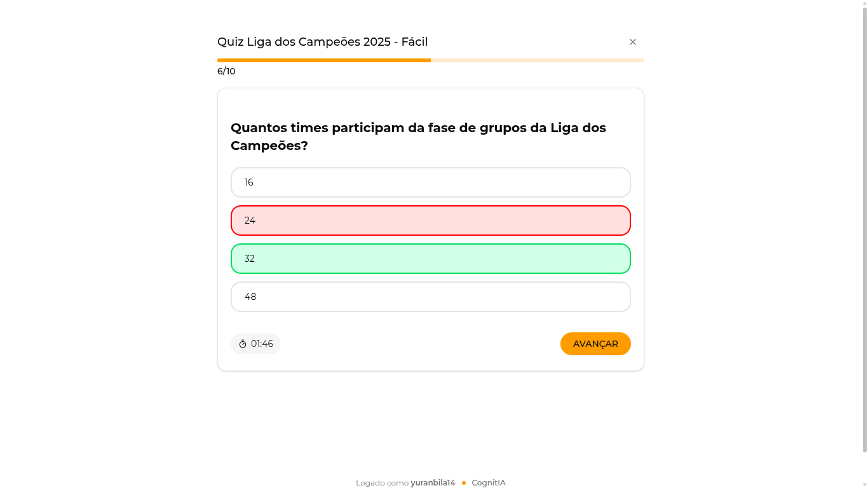Click the scrollbar down arrow

(x=864, y=483)
